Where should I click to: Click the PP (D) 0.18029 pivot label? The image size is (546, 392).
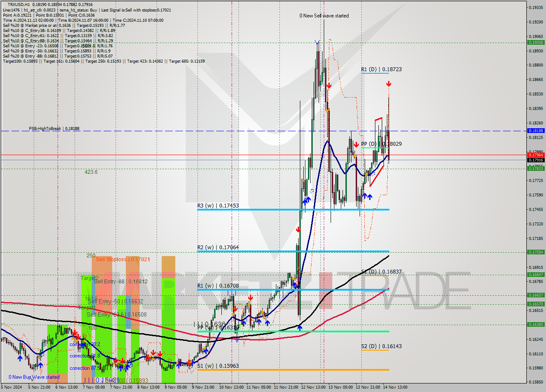point(381,144)
